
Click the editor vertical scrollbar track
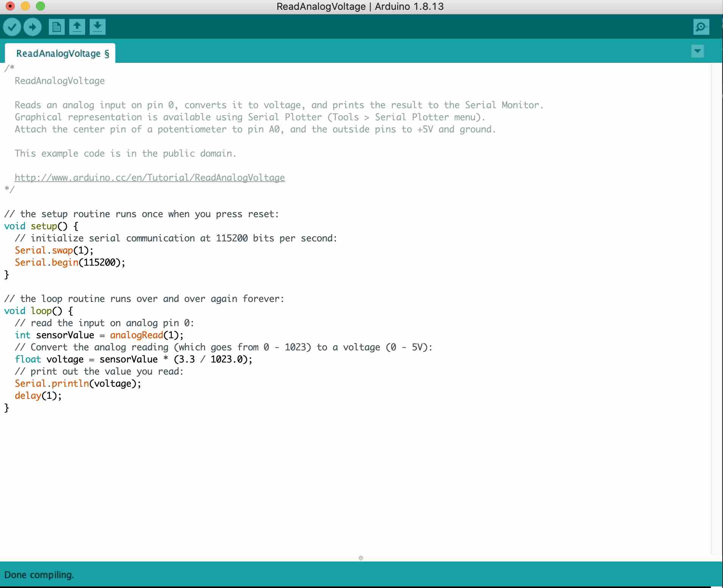[x=716, y=309]
